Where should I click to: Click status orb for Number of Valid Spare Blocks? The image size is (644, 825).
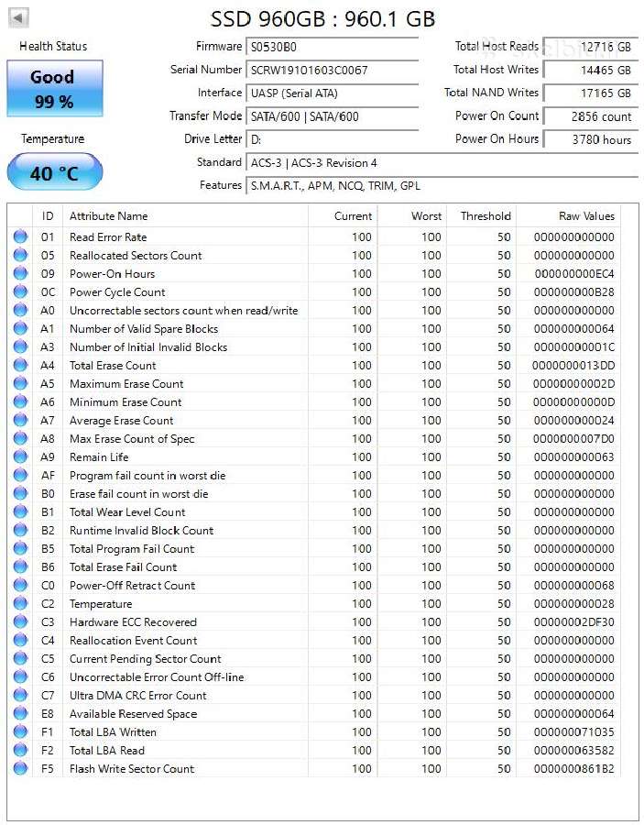[x=20, y=328]
